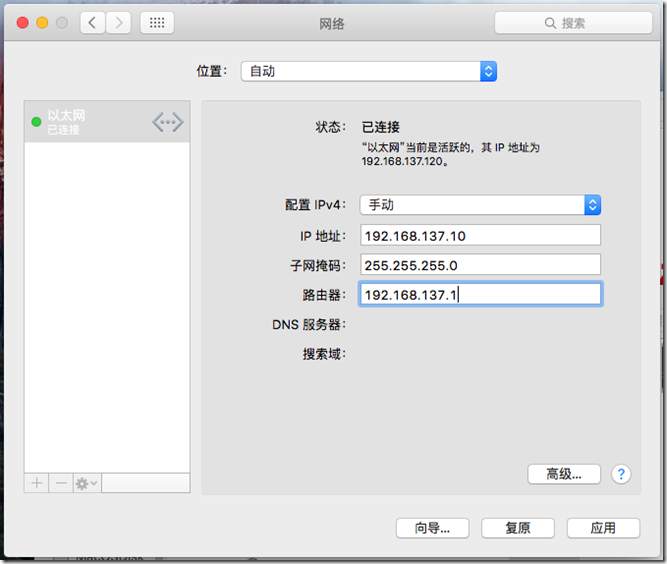Open the 配置 IPv4 dropdown
Screen dimensions: 667x564
pos(592,205)
